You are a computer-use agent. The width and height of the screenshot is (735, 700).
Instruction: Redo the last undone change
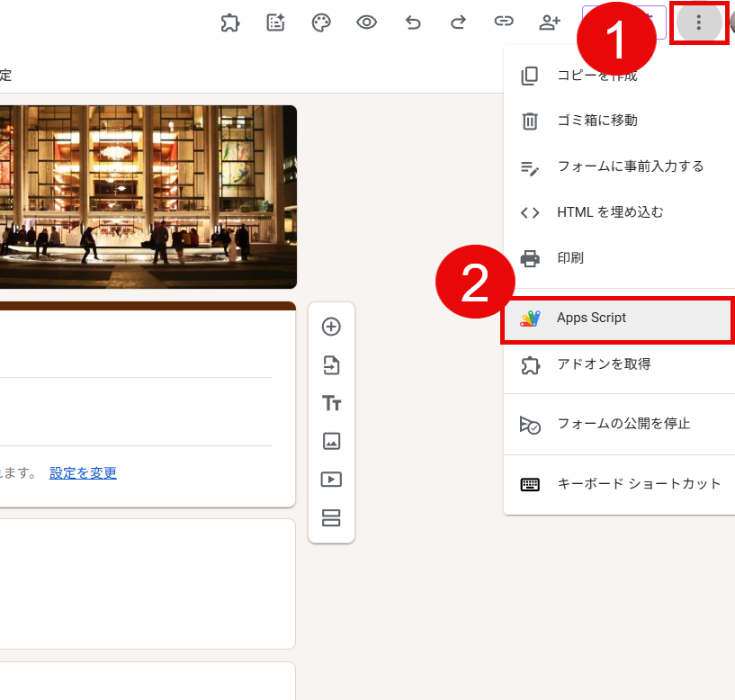click(x=458, y=23)
